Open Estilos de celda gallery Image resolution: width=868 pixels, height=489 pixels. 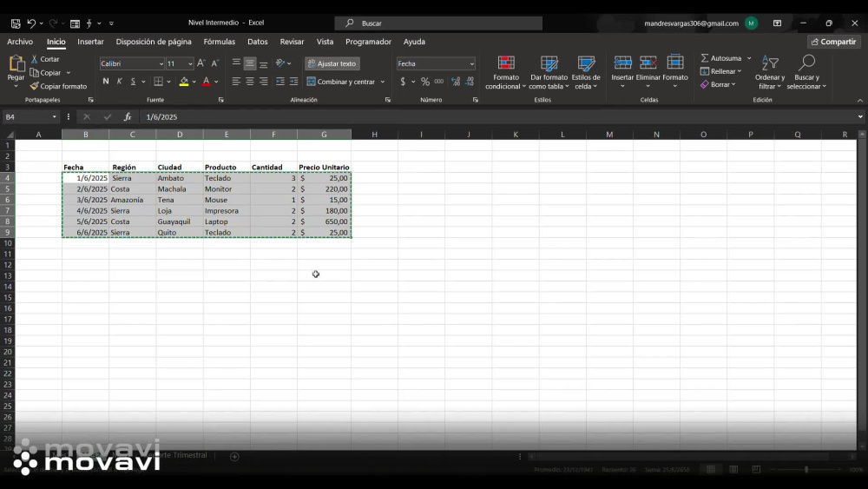point(586,72)
